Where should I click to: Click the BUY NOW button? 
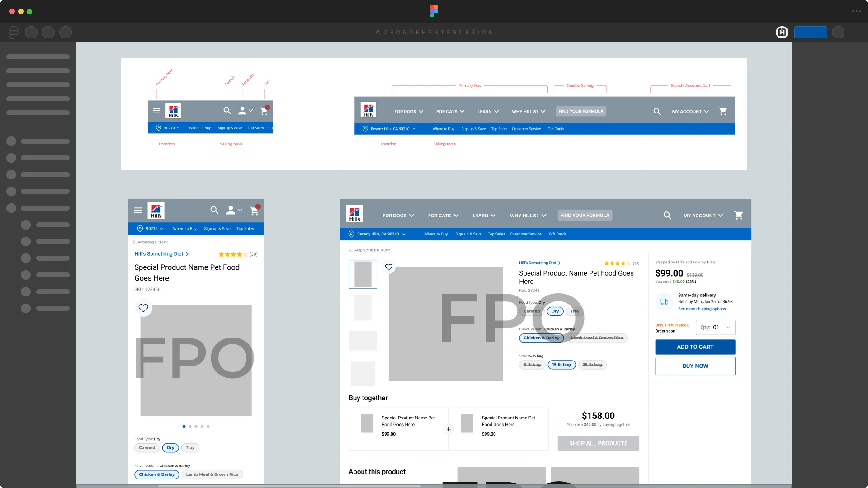pos(695,366)
